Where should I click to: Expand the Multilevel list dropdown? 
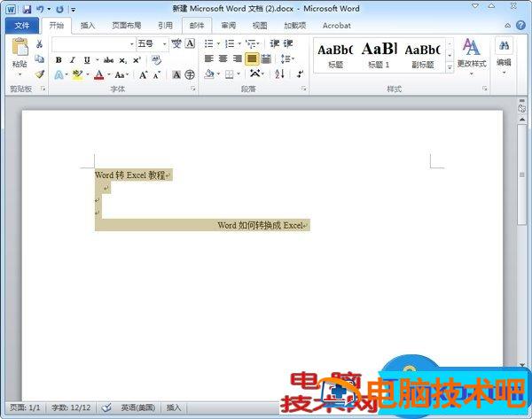pyautogui.click(x=258, y=43)
